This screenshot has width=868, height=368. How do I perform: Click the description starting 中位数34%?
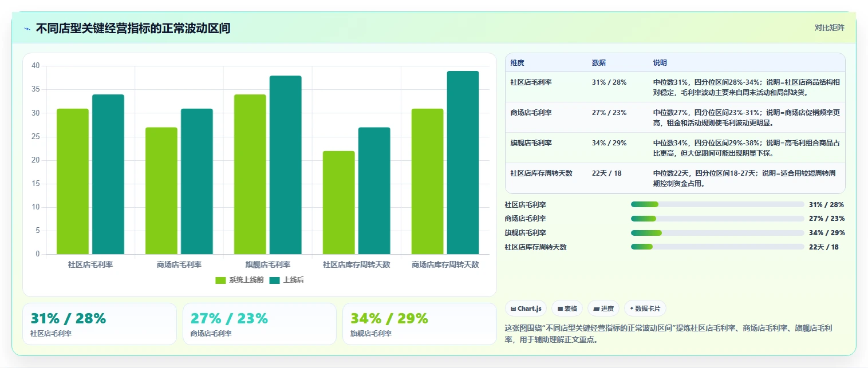pyautogui.click(x=747, y=148)
